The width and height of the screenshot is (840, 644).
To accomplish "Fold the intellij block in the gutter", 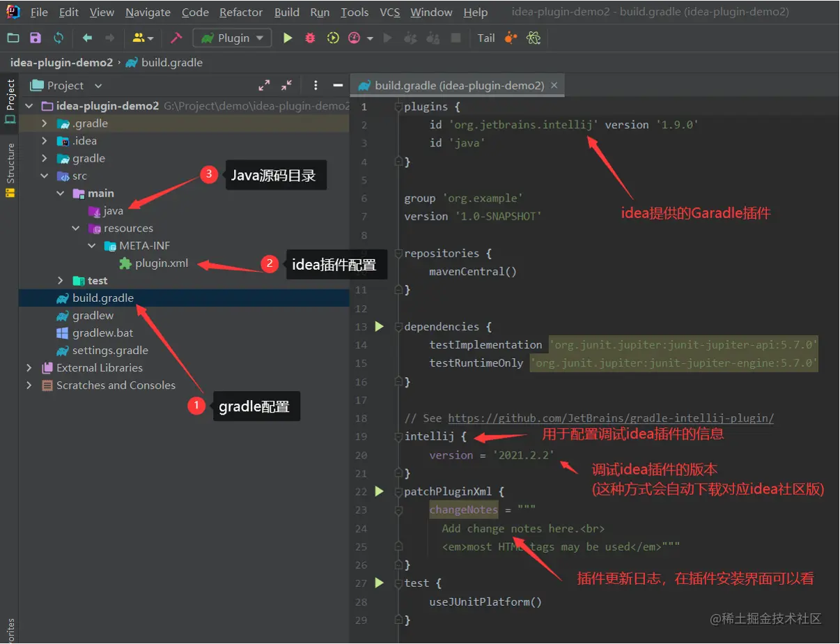I will click(398, 436).
